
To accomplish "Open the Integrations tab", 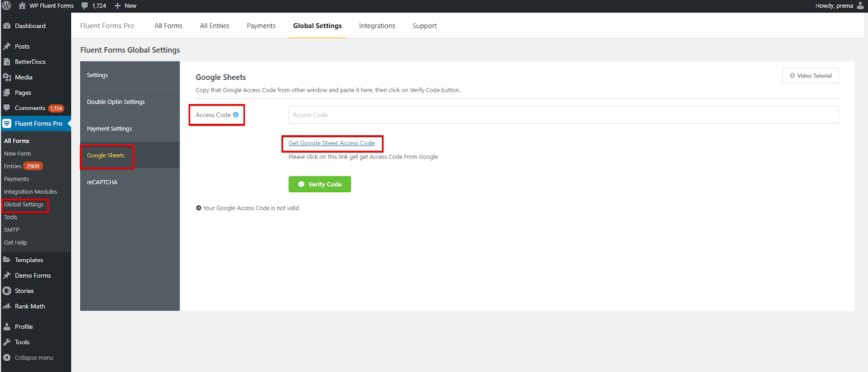I will (377, 26).
